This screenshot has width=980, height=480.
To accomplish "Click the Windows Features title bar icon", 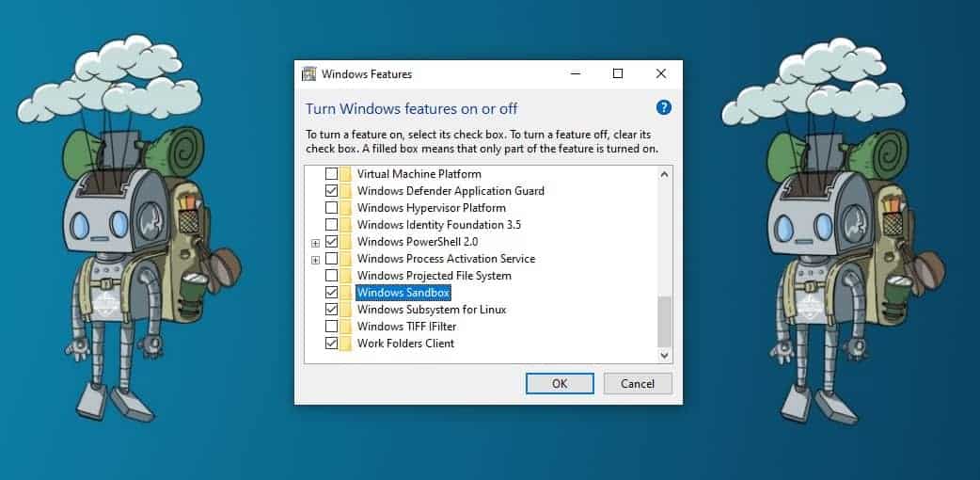I will point(308,73).
